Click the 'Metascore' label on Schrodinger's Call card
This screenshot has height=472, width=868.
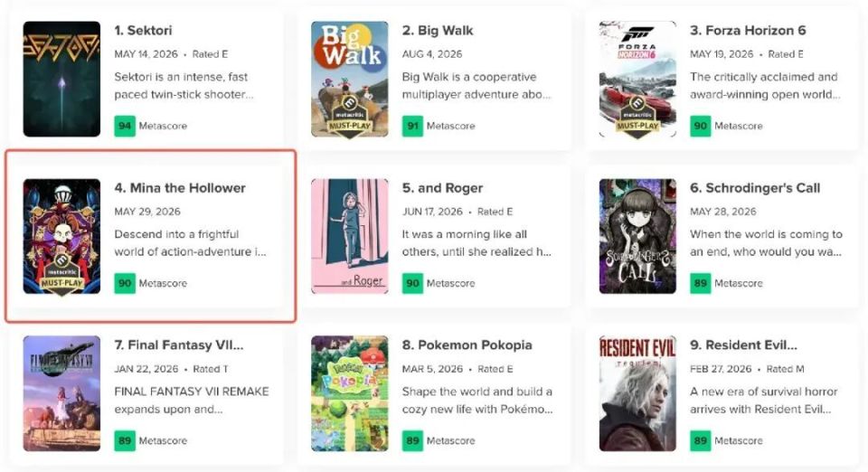pos(739,283)
